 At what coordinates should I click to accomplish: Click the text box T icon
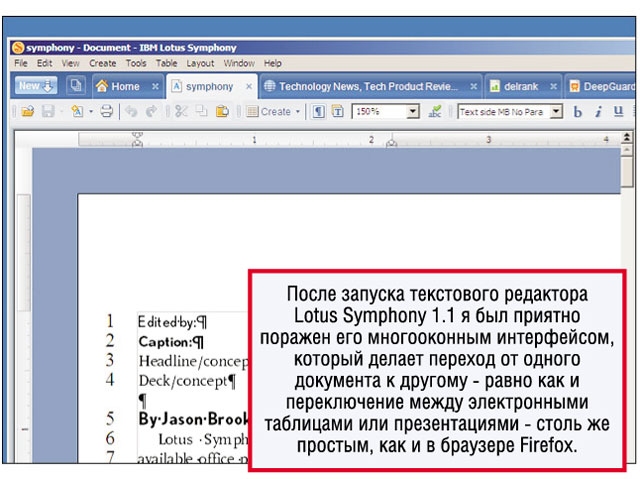point(338,111)
